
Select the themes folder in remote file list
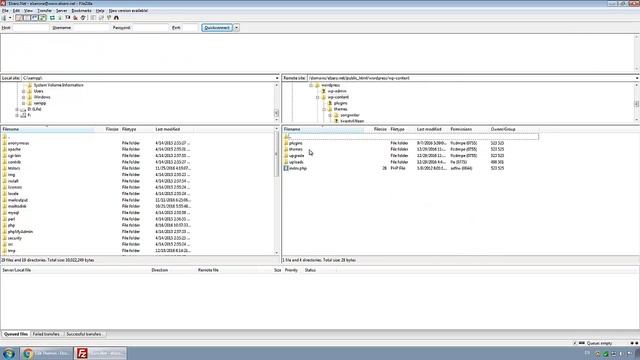296,149
